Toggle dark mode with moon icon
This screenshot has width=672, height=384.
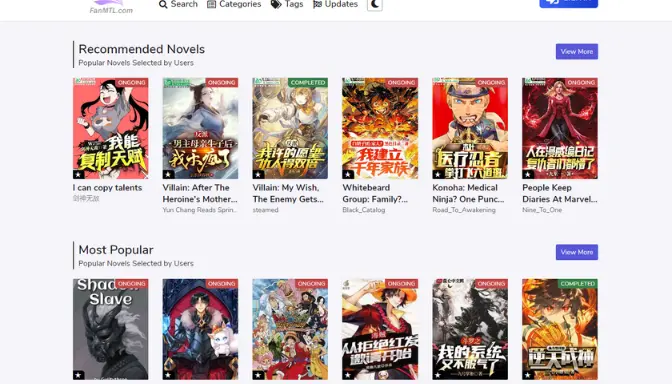(x=375, y=4)
